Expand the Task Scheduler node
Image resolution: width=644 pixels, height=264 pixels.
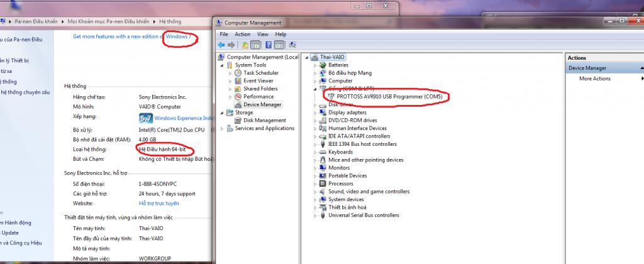click(230, 73)
